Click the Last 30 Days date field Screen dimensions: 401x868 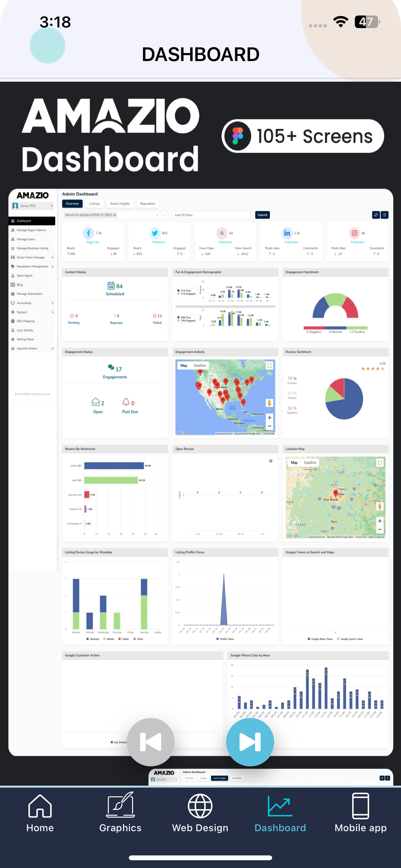tap(211, 215)
